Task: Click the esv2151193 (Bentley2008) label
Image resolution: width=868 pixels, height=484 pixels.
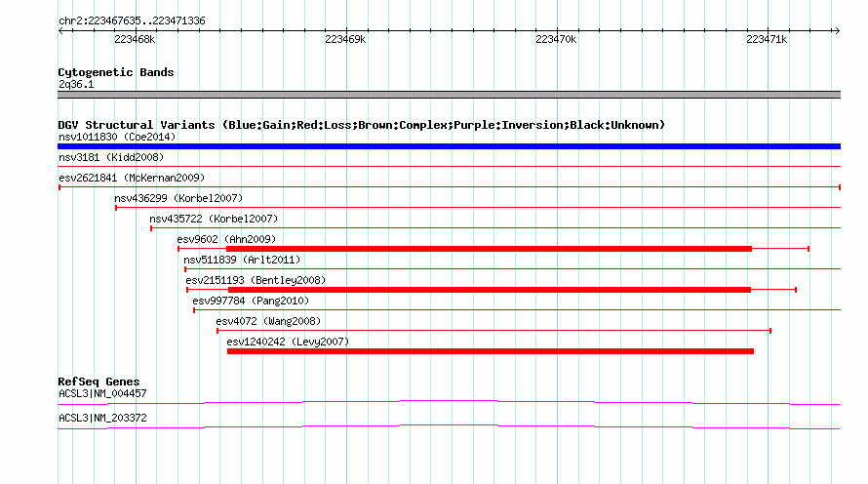Action: coord(256,280)
